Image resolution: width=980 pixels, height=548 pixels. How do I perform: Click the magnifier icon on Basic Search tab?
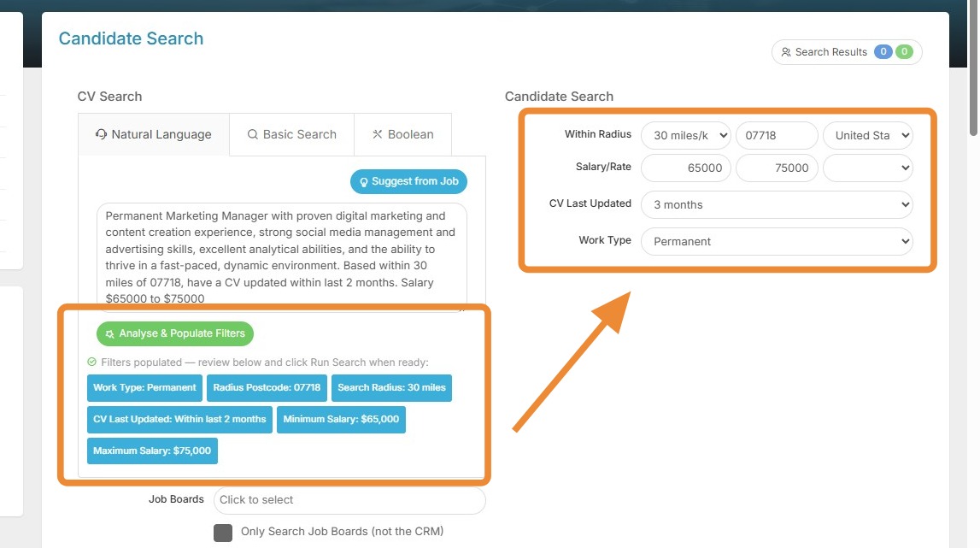tap(253, 134)
